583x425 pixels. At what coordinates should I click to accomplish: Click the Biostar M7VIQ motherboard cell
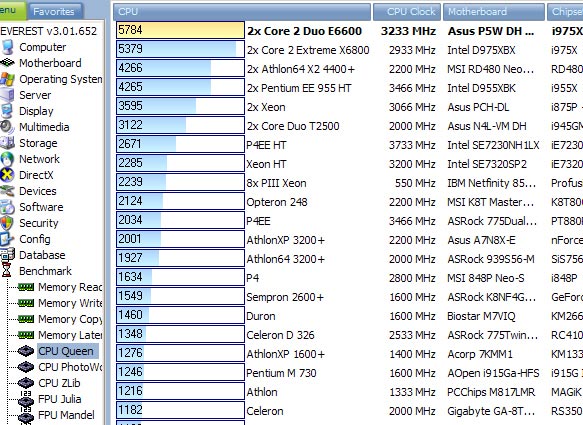[481, 316]
